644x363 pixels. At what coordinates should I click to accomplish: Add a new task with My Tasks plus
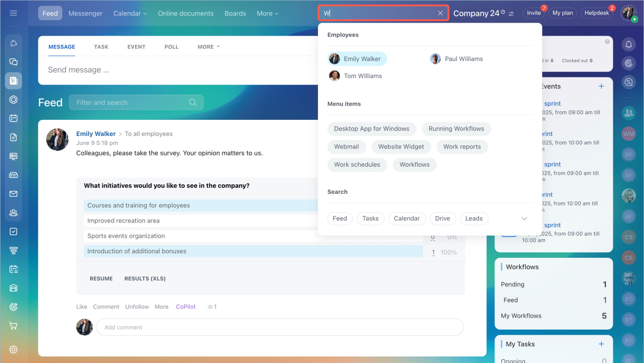pos(601,344)
